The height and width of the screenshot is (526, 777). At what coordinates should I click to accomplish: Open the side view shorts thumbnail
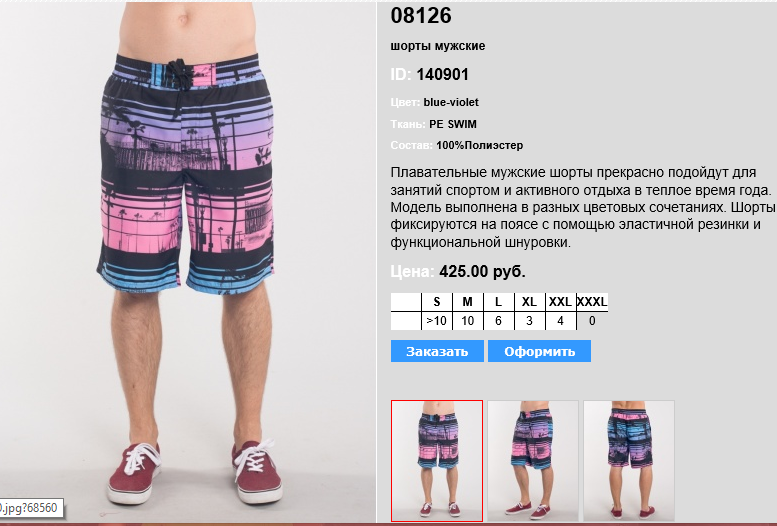(533, 461)
